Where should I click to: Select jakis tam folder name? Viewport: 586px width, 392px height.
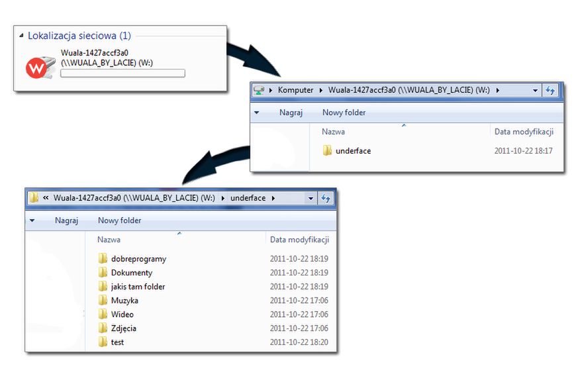pyautogui.click(x=138, y=287)
